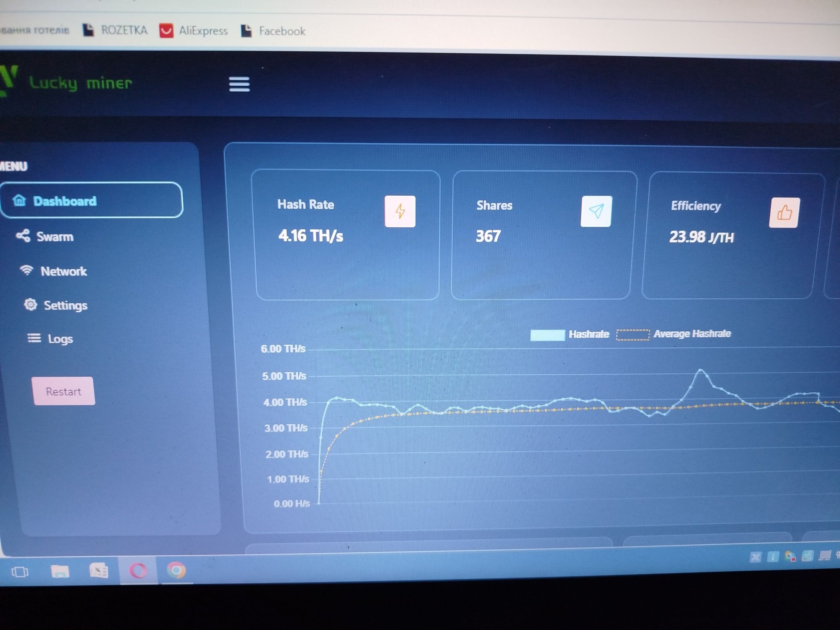Click the 5.00 TH/s axis label
Viewport: 840px width, 630px height.
[x=284, y=376]
